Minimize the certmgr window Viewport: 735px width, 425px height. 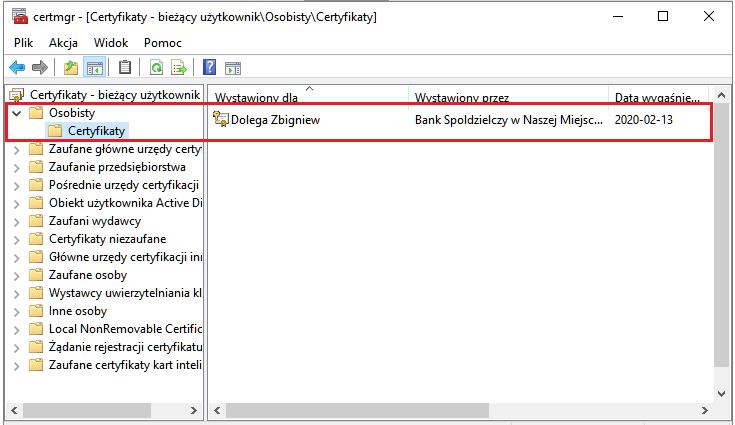pos(618,16)
